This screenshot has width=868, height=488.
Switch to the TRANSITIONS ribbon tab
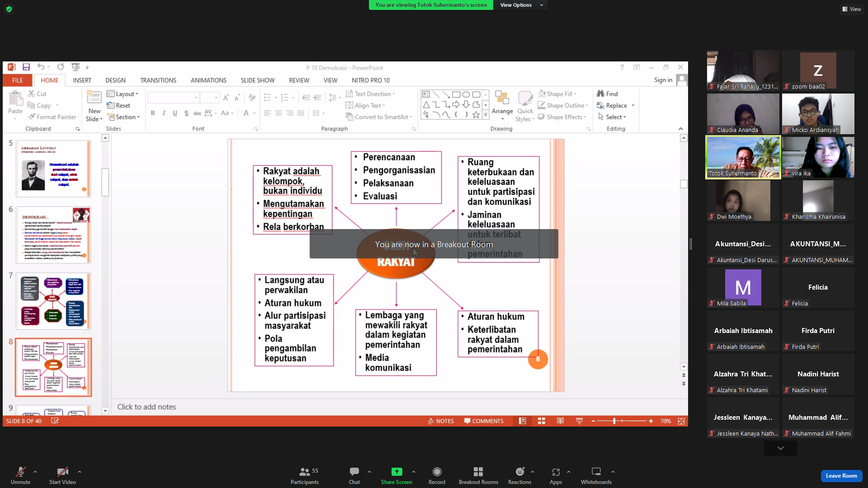158,80
